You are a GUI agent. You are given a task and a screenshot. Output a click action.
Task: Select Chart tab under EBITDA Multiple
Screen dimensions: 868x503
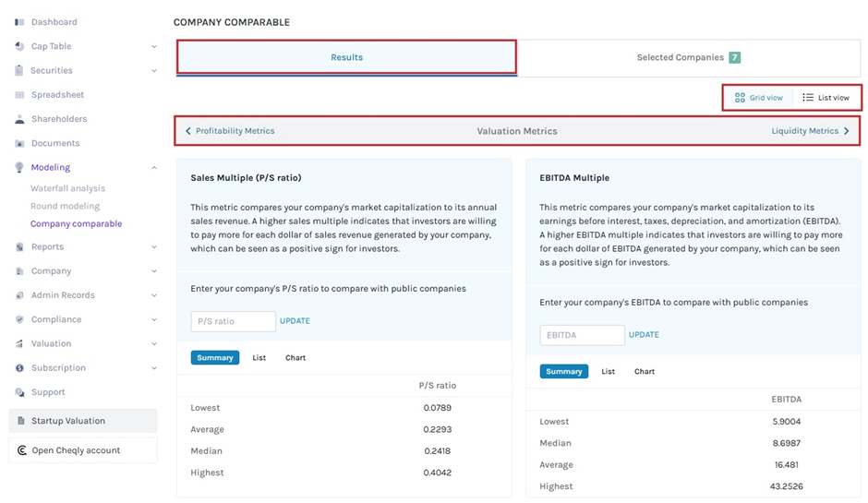[645, 372]
